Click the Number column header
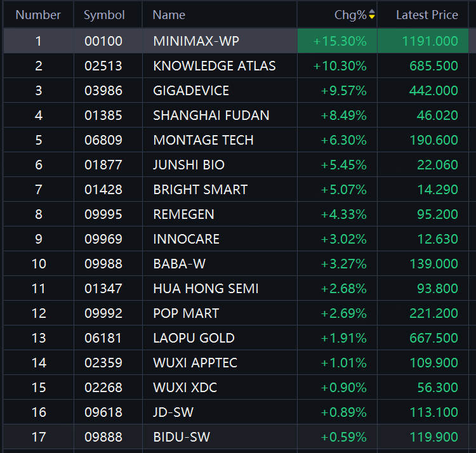This screenshot has height=453, width=476. pyautogui.click(x=38, y=15)
